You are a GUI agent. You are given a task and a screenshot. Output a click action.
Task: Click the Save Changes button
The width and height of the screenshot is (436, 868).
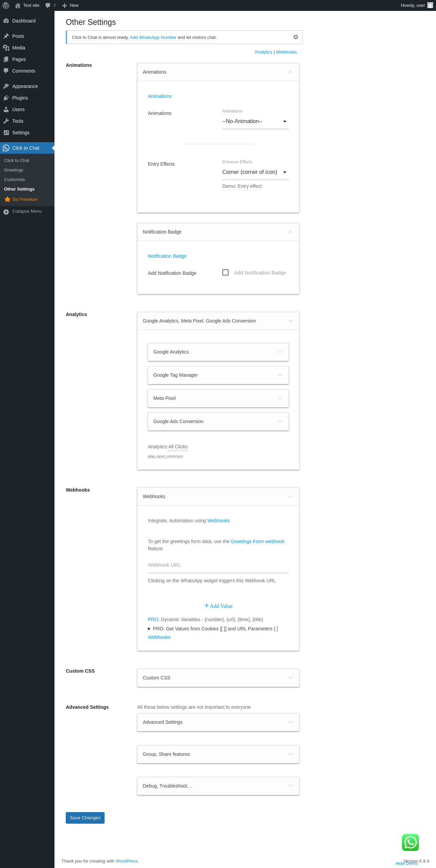[85, 818]
